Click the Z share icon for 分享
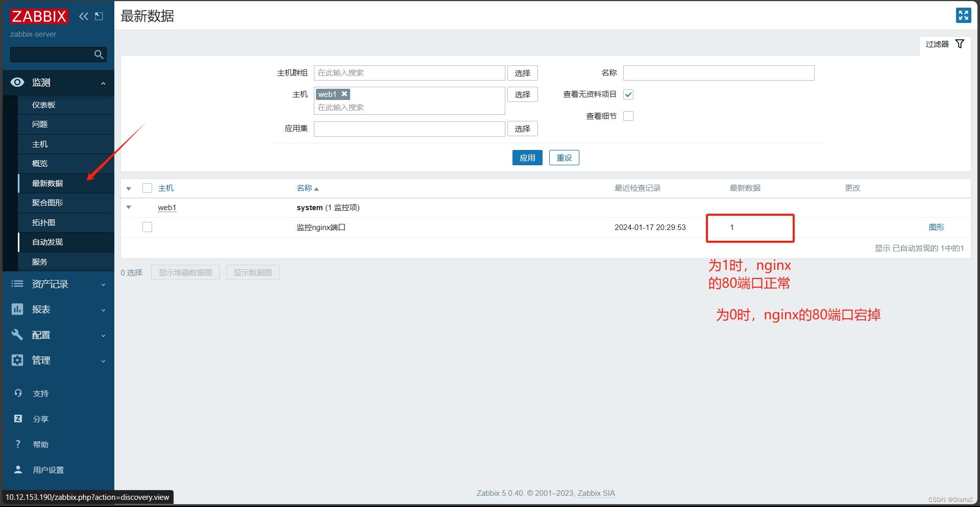This screenshot has height=507, width=980. tap(18, 419)
